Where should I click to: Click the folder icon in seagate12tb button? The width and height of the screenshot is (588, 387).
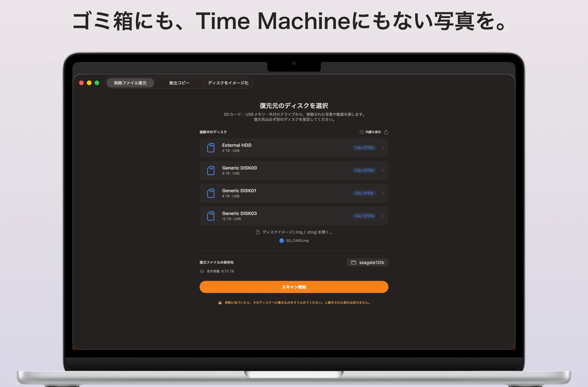coord(353,262)
